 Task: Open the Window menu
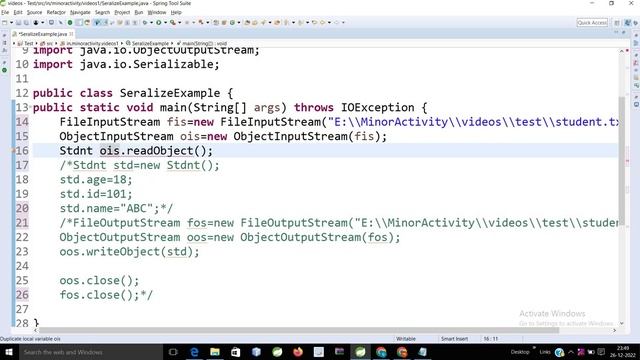point(157,12)
